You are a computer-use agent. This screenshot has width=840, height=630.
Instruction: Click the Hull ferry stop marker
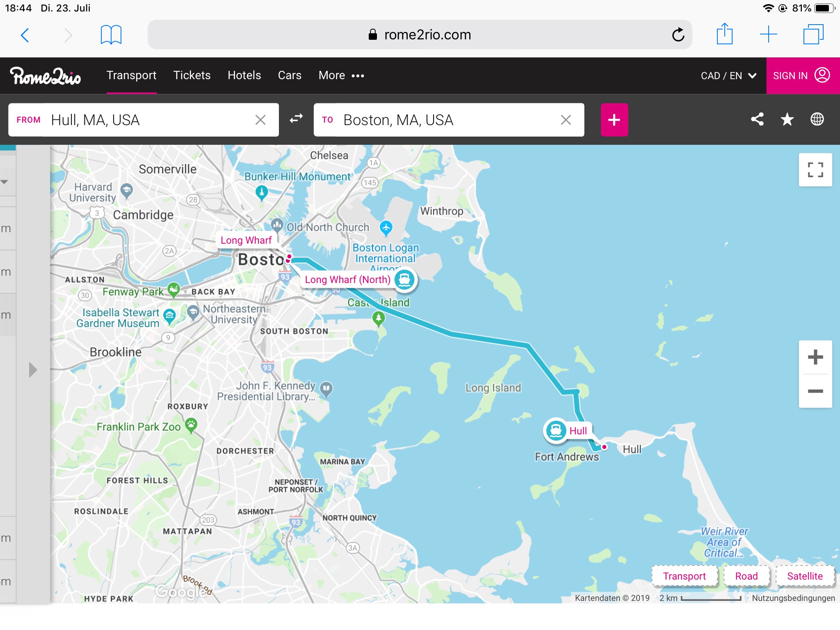(556, 431)
